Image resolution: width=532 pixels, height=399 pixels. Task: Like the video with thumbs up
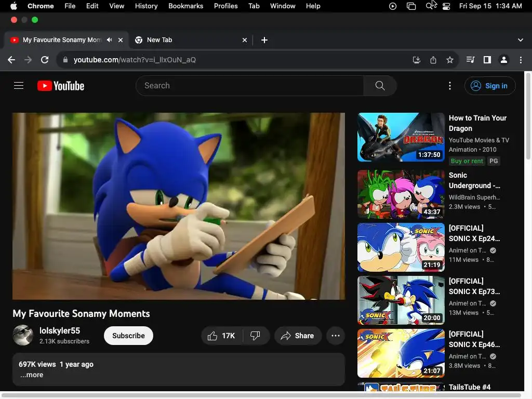coord(222,336)
